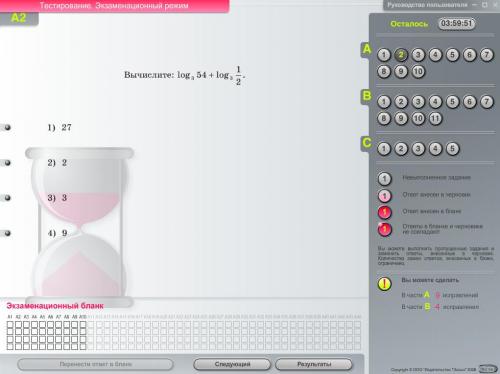The width and height of the screenshot is (500, 374).
Task: Choose answer option 3) 3
Action: click(x=7, y=198)
